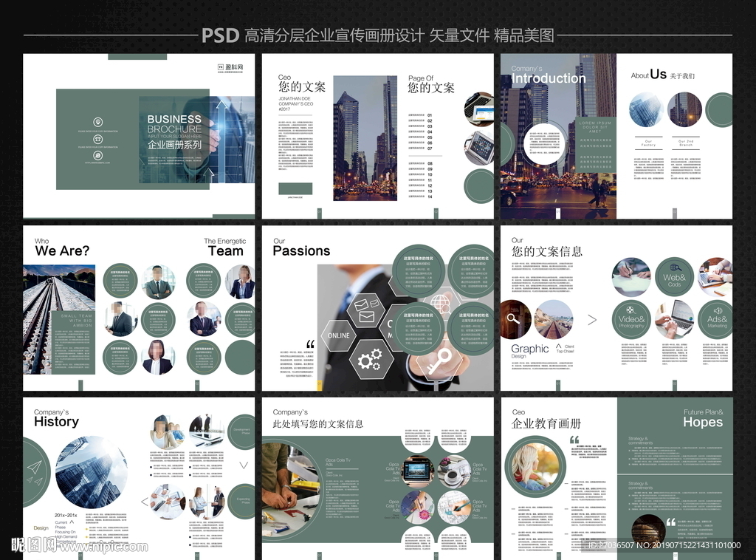The height and width of the screenshot is (560, 756).
Task: Click quote mark beside dark dome circle
Action: pyautogui.click(x=670, y=522)
